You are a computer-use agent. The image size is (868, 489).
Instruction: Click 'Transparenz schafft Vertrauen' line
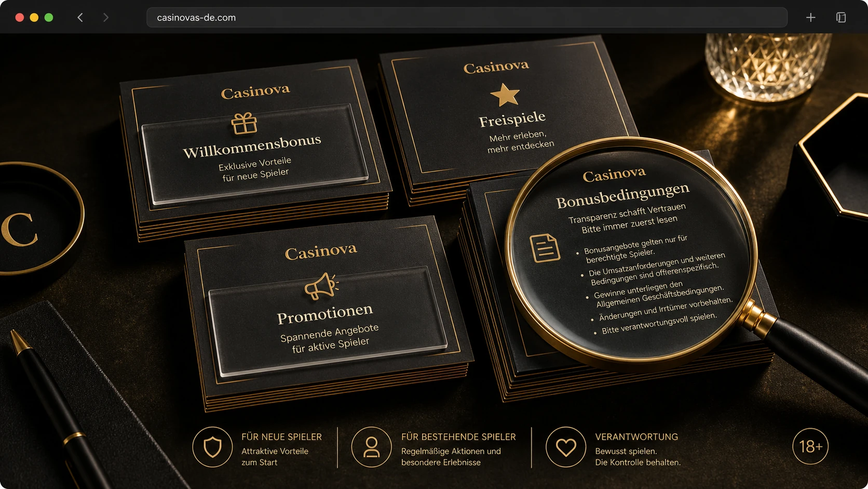coord(627,213)
